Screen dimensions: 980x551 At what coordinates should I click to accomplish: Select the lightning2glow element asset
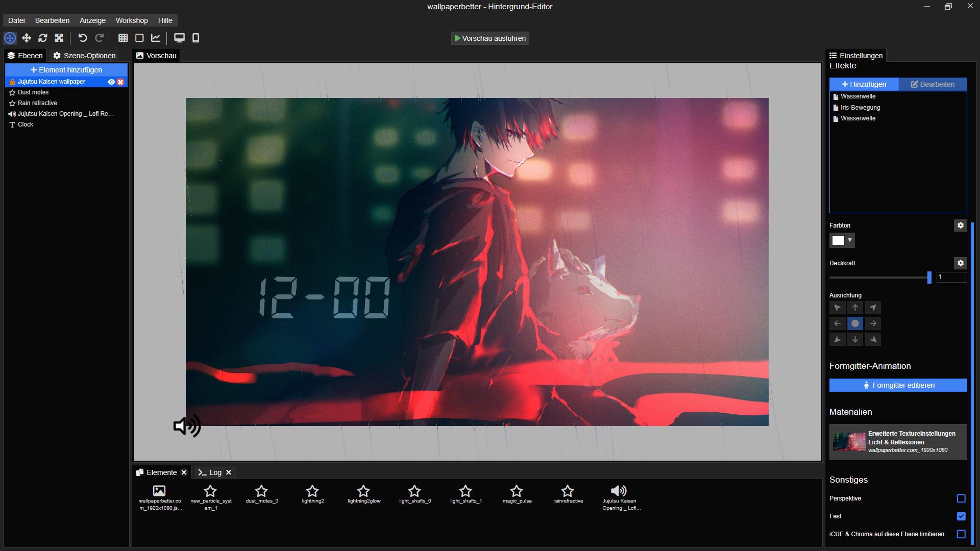click(x=364, y=494)
